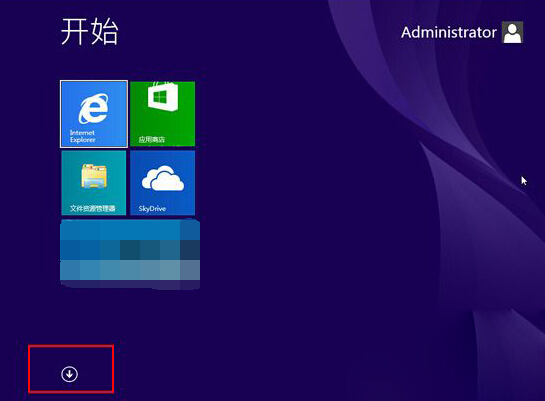Click the 'Administrator' user name text
The width and height of the screenshot is (545, 401).
(x=449, y=32)
